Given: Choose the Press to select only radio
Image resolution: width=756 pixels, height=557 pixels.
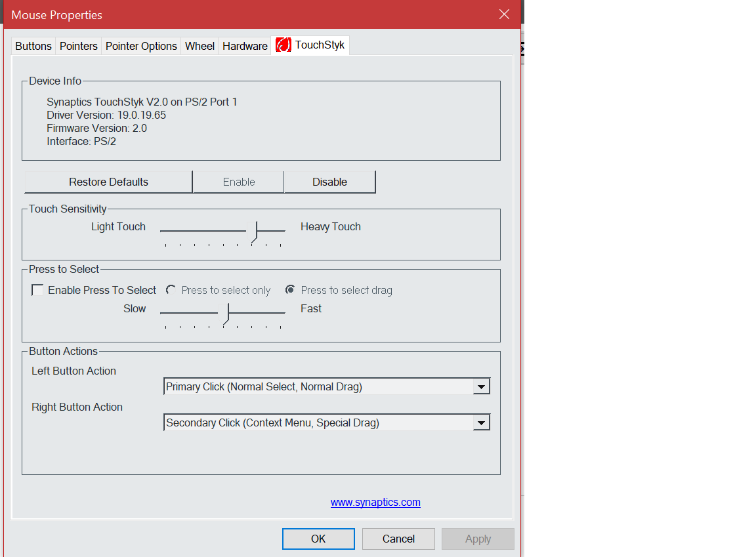Looking at the screenshot, I should (171, 290).
